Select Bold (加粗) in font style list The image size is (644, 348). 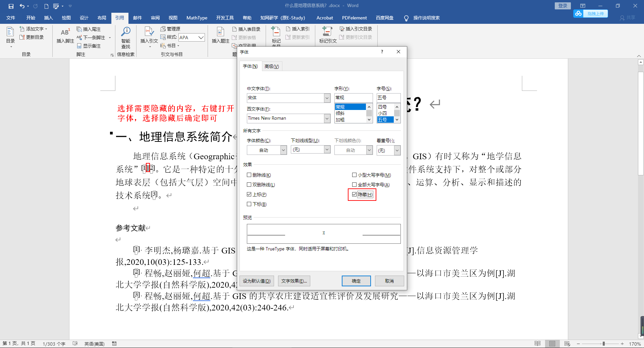tap(350, 120)
